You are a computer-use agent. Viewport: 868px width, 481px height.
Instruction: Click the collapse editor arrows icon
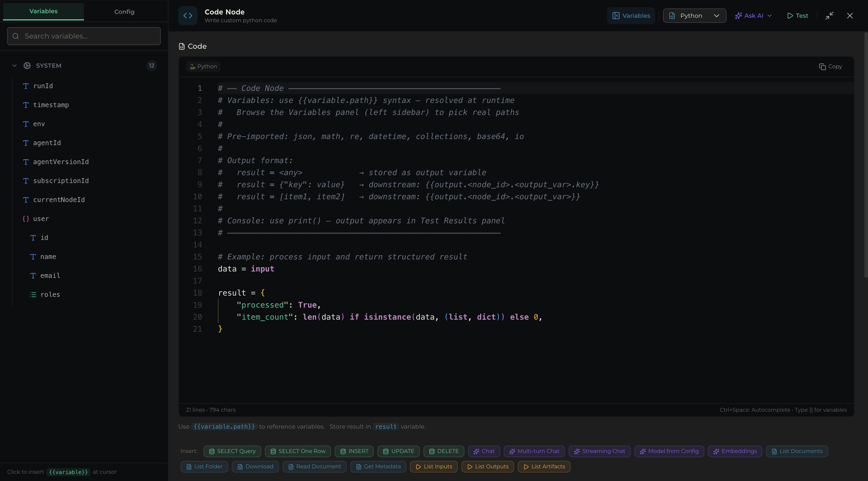click(x=829, y=16)
